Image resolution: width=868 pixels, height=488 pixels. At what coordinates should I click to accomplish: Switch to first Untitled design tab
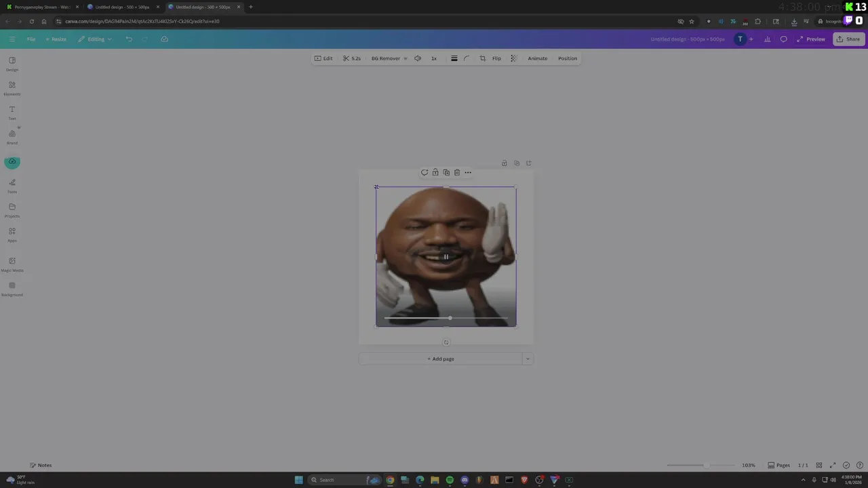[122, 7]
